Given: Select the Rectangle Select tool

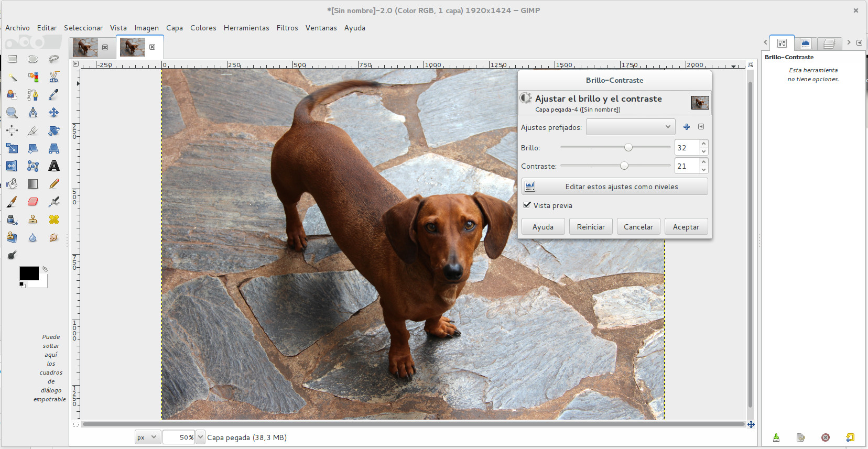Looking at the screenshot, I should [x=12, y=59].
